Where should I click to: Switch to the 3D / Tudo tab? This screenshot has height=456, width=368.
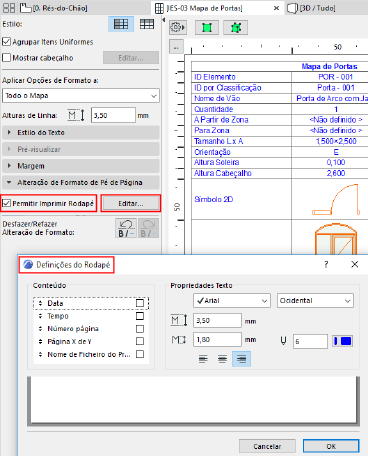(312, 8)
